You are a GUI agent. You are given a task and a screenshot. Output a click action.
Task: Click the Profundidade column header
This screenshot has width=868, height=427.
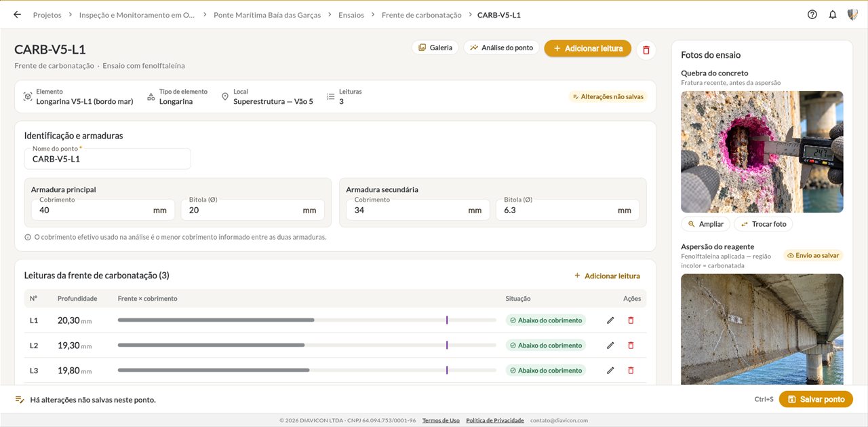tap(77, 299)
